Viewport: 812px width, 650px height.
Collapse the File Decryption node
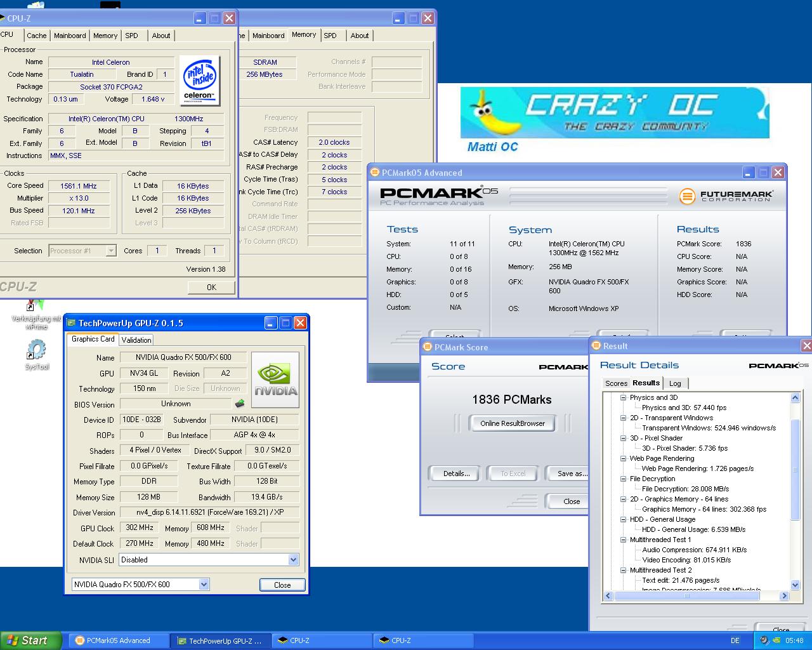tap(624, 479)
